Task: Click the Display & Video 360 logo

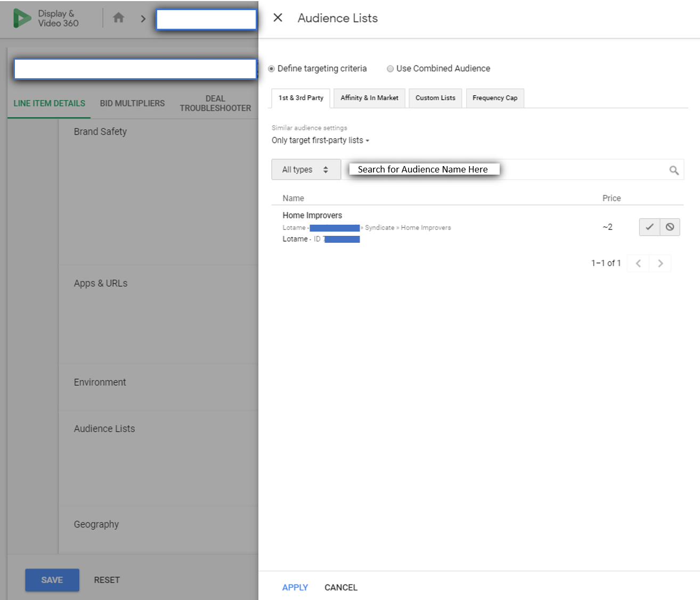Action: (x=46, y=18)
